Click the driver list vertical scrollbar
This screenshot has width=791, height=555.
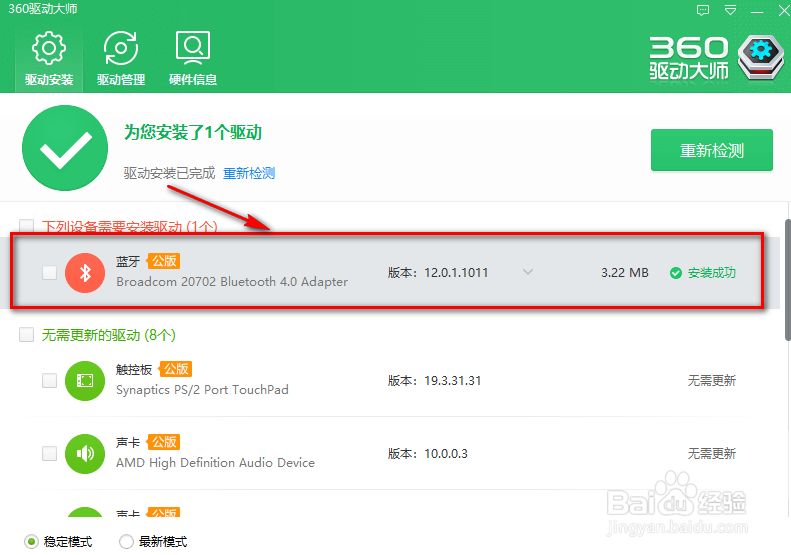pyautogui.click(x=788, y=280)
